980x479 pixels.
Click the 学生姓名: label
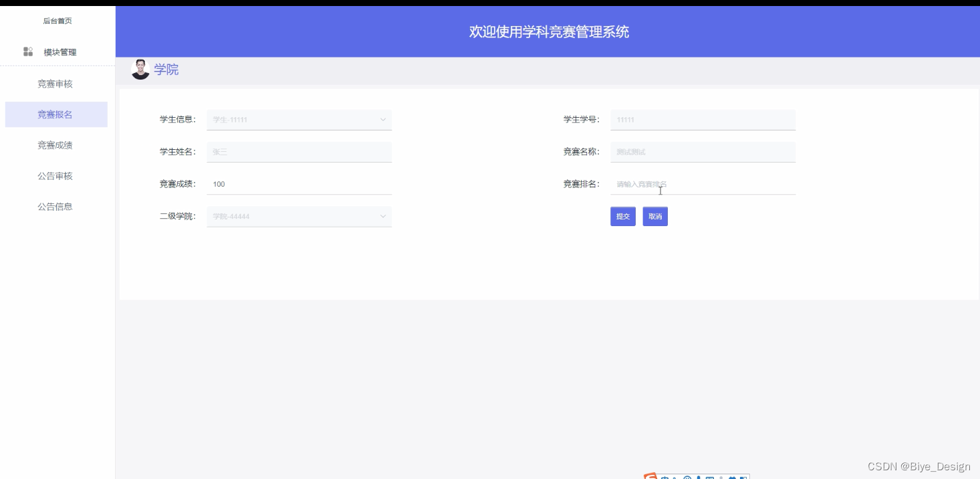178,152
